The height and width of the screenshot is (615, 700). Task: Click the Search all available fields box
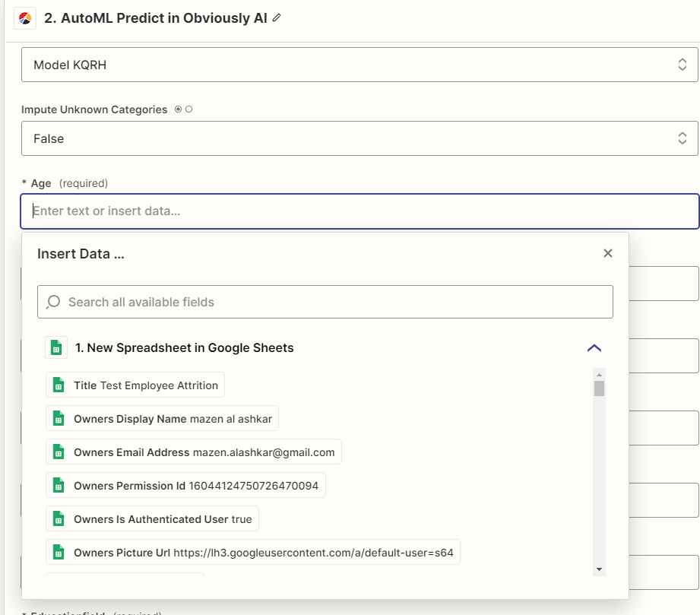(325, 302)
